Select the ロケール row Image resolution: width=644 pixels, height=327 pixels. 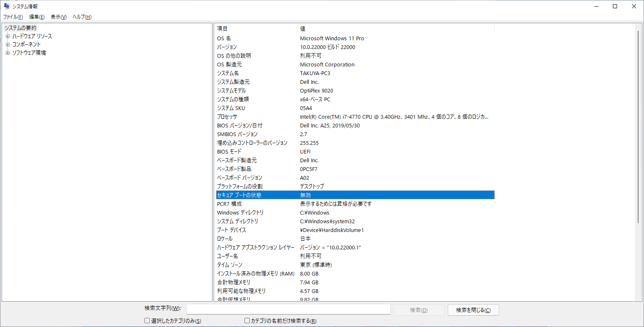(x=355, y=239)
